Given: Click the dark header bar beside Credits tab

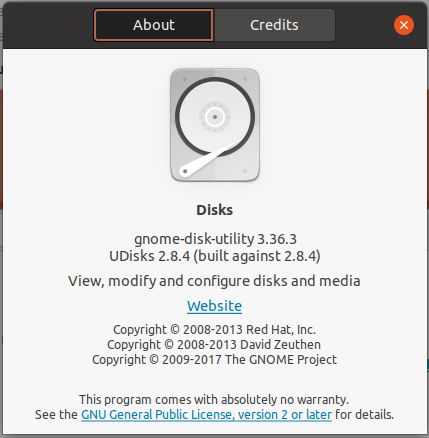Looking at the screenshot, I should tap(364, 25).
